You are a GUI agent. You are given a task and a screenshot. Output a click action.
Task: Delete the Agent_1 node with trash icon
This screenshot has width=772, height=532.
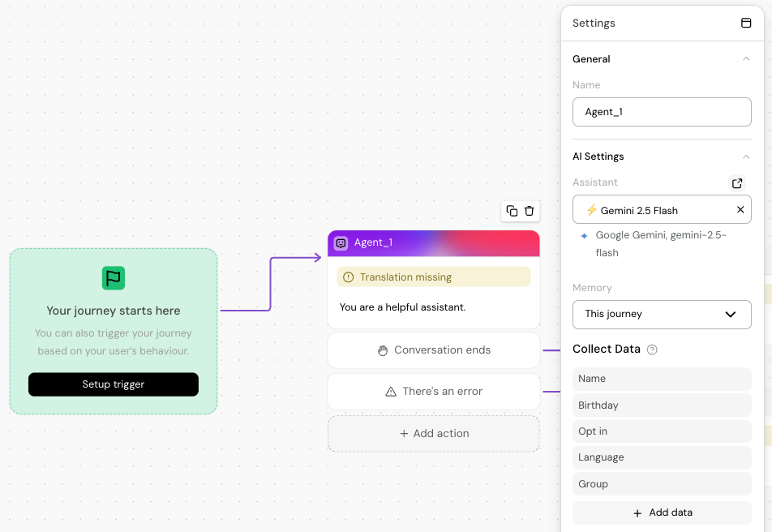(x=530, y=211)
